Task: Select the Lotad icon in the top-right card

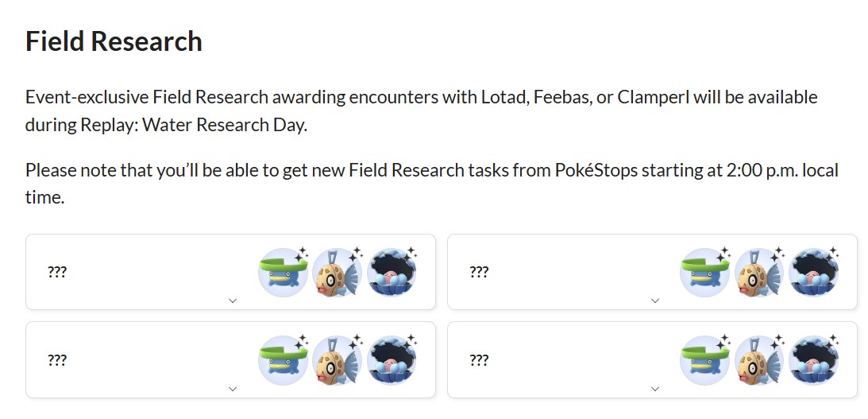Action: (x=704, y=273)
